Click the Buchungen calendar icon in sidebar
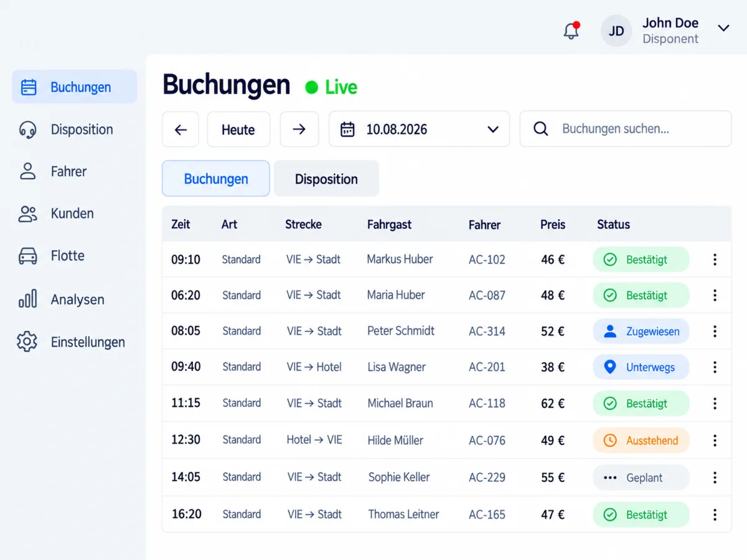 point(29,87)
